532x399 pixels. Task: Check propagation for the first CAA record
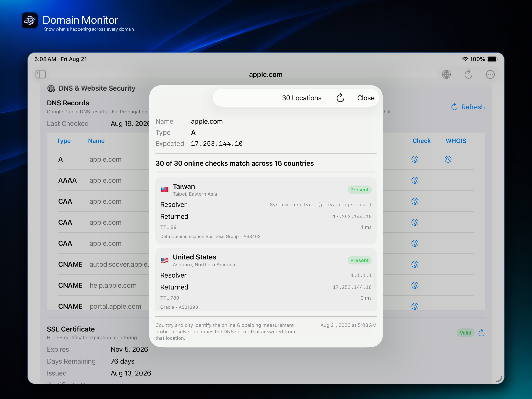tap(415, 201)
